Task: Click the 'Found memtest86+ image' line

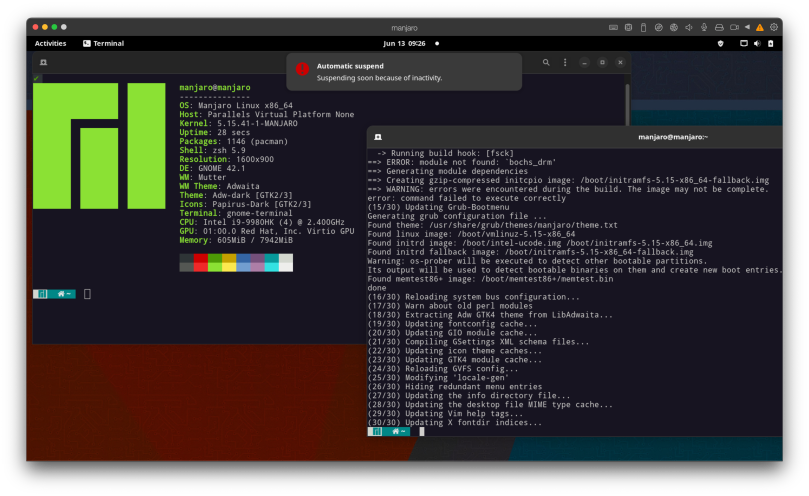Action: click(490, 279)
